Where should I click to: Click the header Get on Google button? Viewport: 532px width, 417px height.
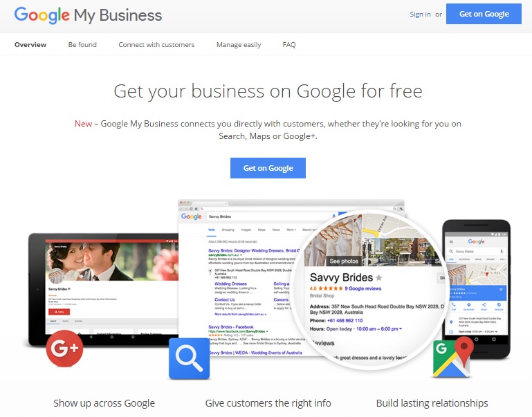484,14
